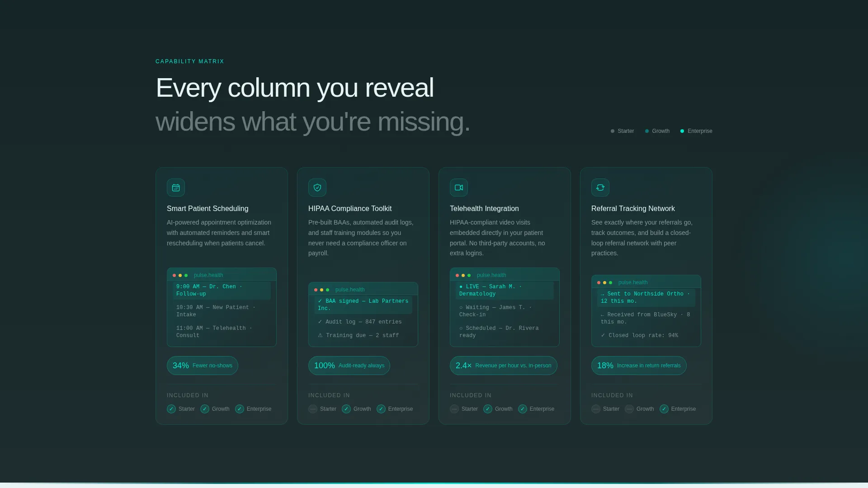Click Audit log 847 entries row
868x488 pixels.
(363, 322)
